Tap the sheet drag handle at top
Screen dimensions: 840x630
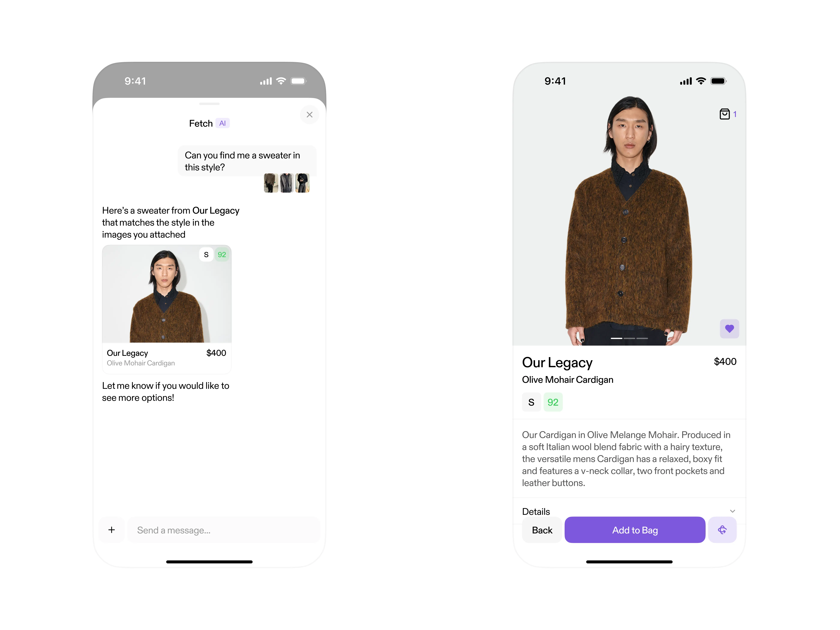(x=209, y=104)
